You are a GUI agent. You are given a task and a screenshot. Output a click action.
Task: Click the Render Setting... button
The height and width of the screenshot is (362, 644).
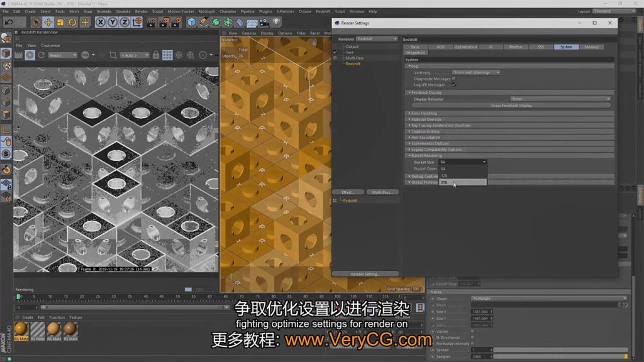pyautogui.click(x=365, y=274)
